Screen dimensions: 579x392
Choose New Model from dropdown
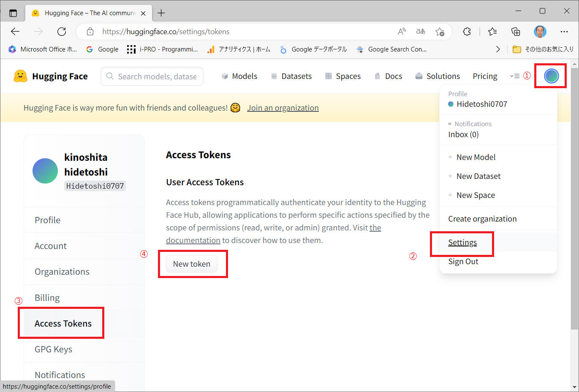point(498,157)
